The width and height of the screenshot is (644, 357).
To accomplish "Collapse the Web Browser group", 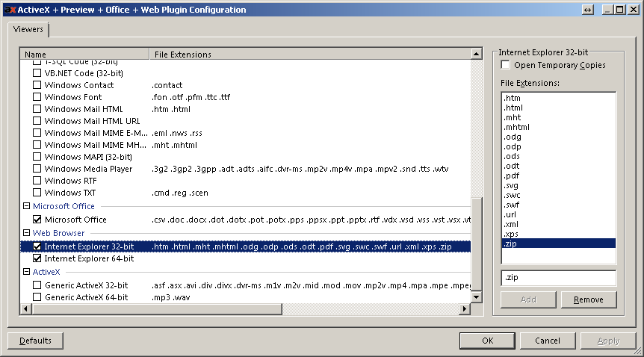I will click(27, 233).
